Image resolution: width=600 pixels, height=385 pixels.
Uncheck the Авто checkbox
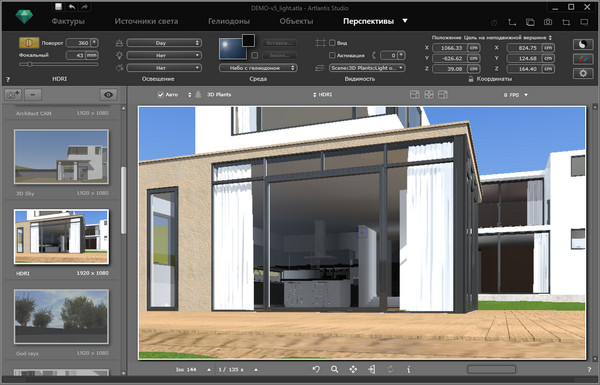click(x=161, y=95)
